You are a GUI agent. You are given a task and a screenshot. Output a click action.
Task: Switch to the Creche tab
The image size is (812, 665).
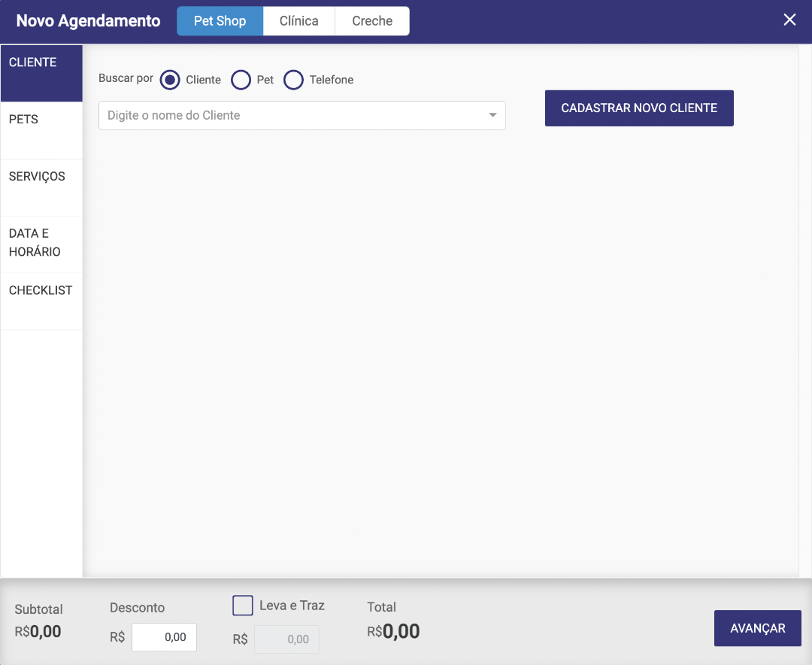[372, 21]
